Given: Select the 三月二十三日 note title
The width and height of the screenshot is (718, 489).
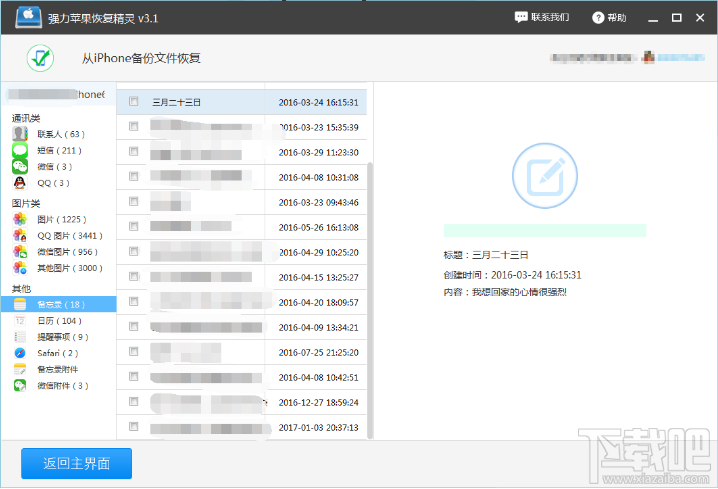Looking at the screenshot, I should [x=176, y=103].
